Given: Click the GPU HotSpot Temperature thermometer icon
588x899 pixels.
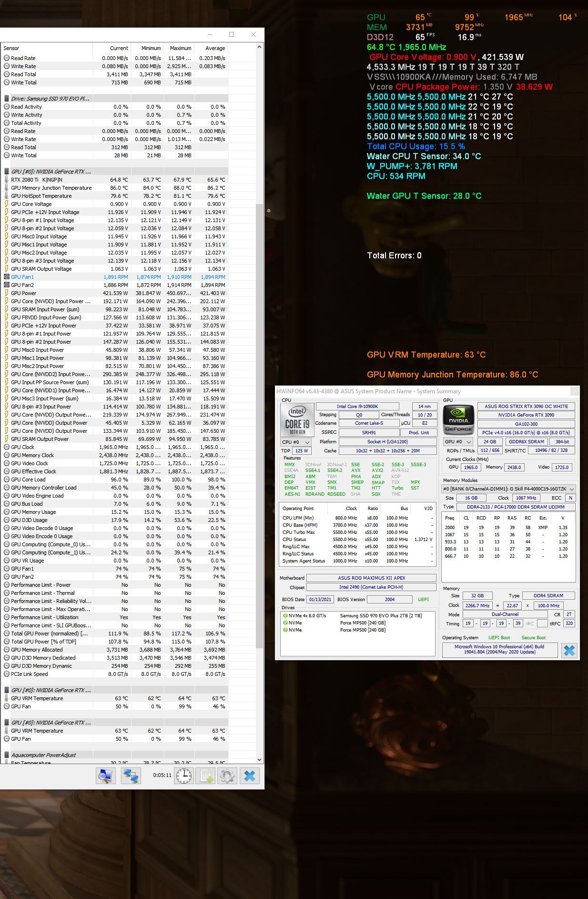Looking at the screenshot, I should click(x=6, y=196).
